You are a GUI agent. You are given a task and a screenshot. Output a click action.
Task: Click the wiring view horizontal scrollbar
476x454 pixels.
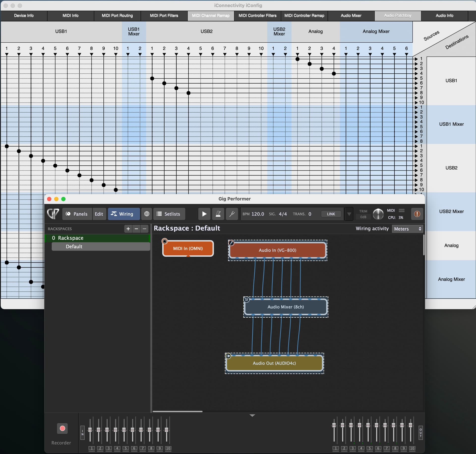tap(178, 411)
